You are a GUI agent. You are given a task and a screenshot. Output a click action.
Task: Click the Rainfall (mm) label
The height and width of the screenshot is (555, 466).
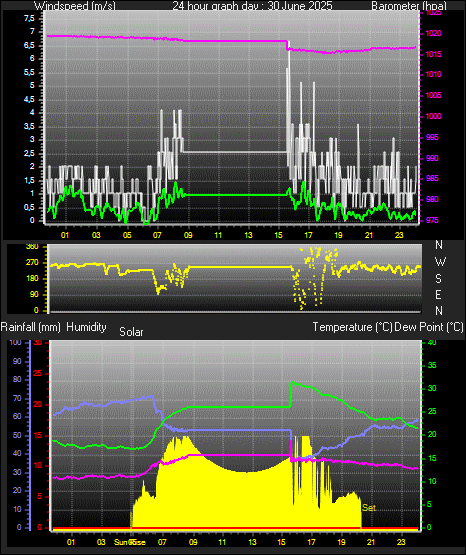[x=30, y=327]
